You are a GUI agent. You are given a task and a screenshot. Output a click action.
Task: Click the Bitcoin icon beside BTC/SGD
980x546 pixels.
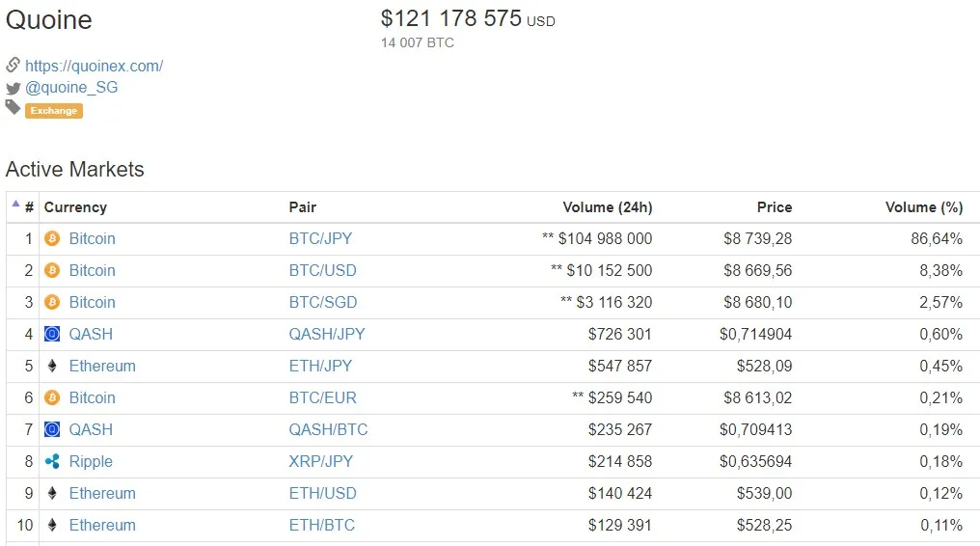click(x=52, y=302)
